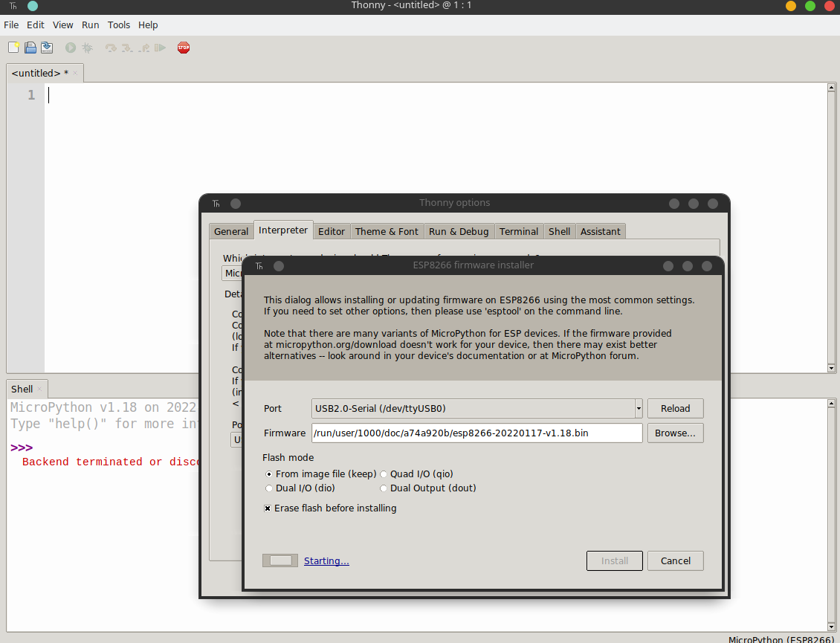Click the Cancel button in the firmware installer

(675, 561)
